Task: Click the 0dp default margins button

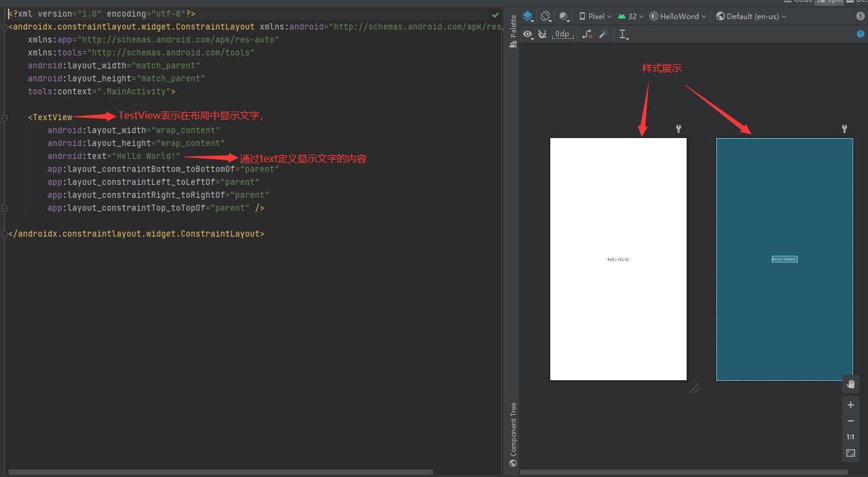Action: click(x=562, y=35)
